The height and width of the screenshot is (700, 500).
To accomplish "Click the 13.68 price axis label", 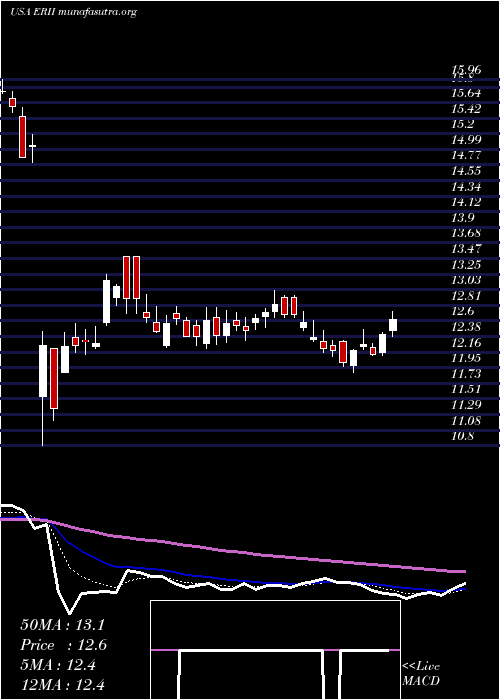I will [x=467, y=233].
